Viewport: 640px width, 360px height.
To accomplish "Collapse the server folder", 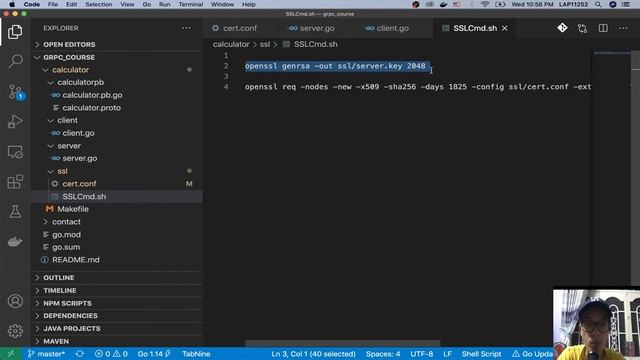I will (117, 146).
